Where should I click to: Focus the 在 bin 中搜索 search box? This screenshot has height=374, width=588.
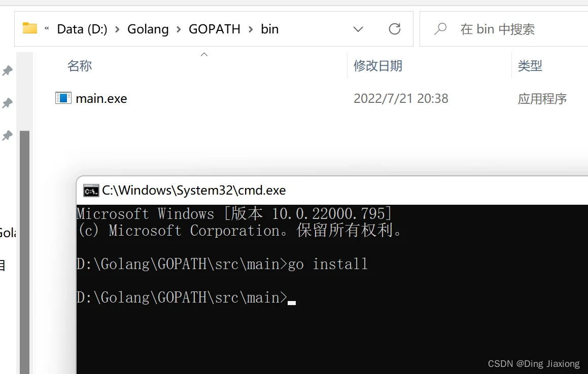504,29
